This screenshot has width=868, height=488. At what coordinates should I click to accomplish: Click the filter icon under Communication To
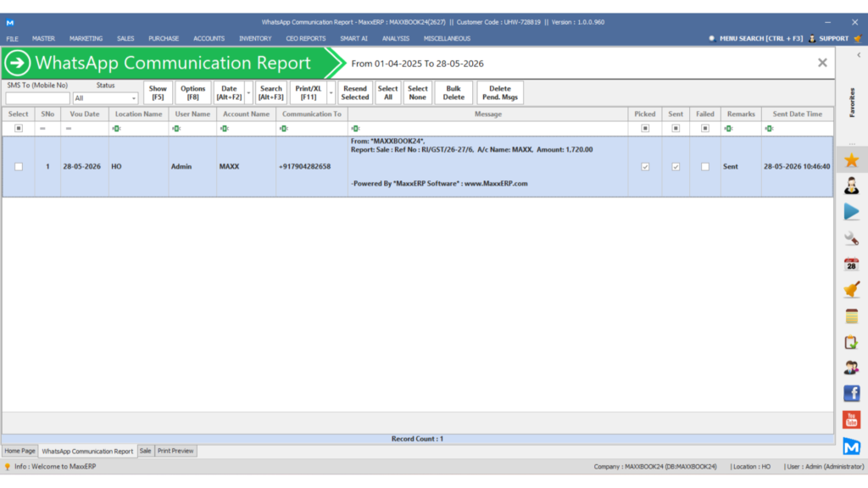283,129
